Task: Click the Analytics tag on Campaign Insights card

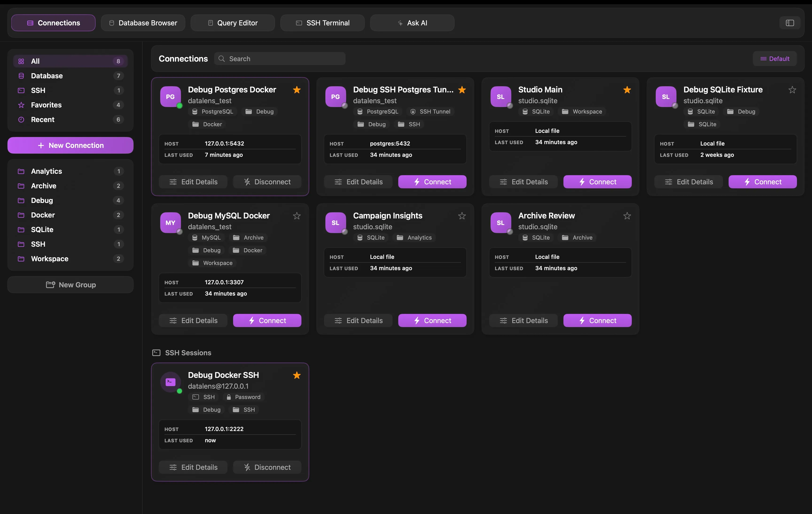Action: point(414,237)
